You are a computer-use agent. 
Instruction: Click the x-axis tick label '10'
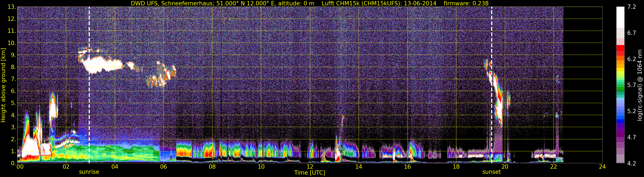[261, 167]
